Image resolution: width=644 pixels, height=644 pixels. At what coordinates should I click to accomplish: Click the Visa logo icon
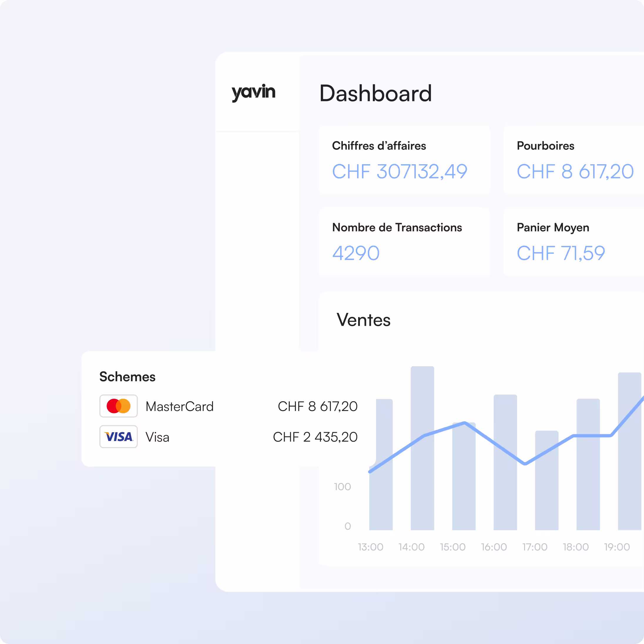pyautogui.click(x=118, y=437)
